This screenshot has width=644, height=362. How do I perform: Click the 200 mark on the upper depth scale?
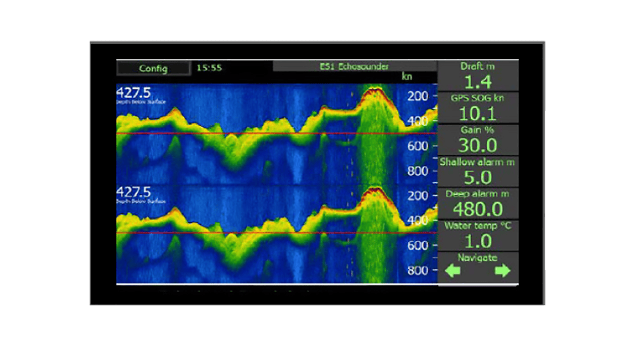(x=418, y=96)
